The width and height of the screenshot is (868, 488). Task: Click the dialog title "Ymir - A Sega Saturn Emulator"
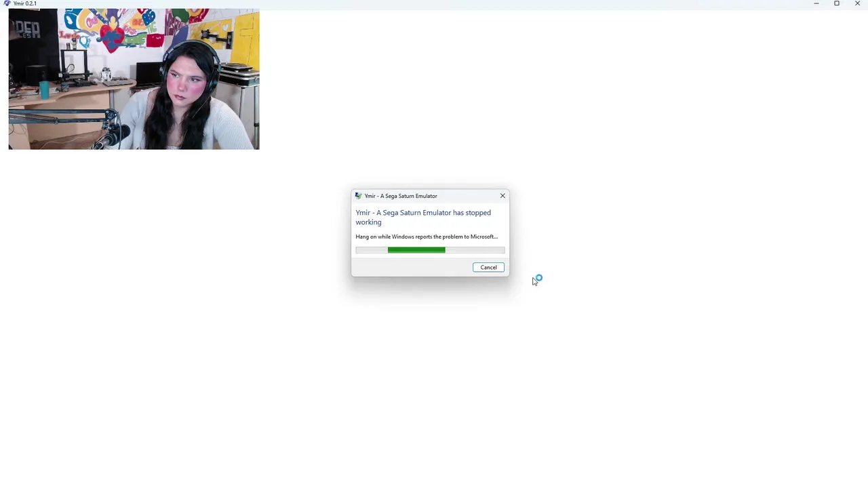pos(401,196)
